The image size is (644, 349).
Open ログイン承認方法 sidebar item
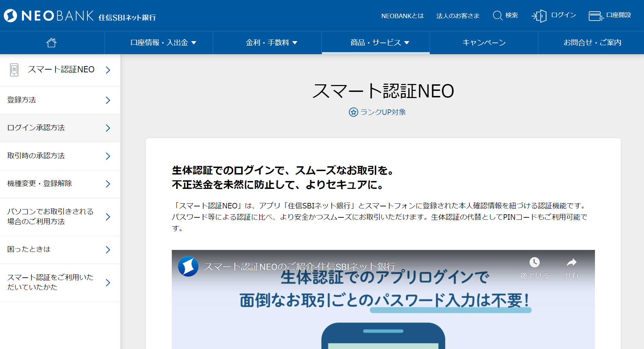60,128
